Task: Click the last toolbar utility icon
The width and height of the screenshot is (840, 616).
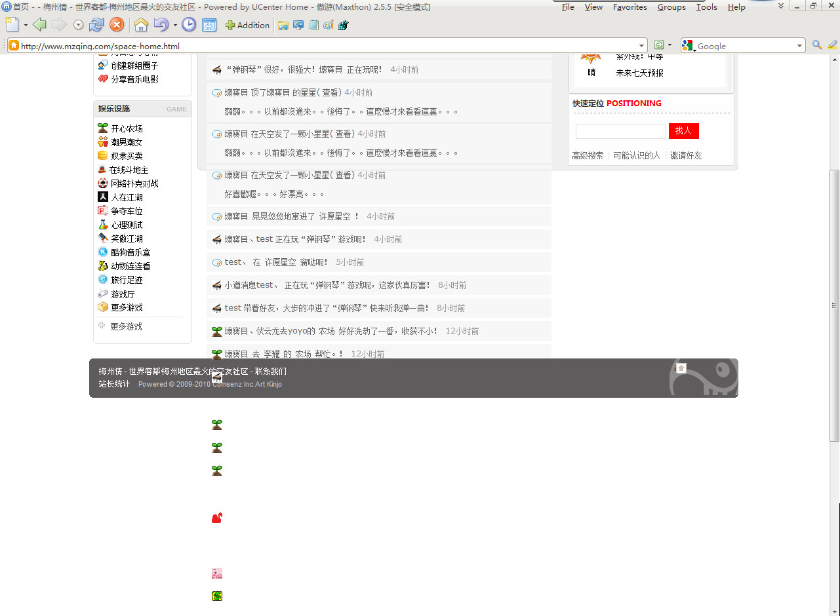Action: coord(343,26)
